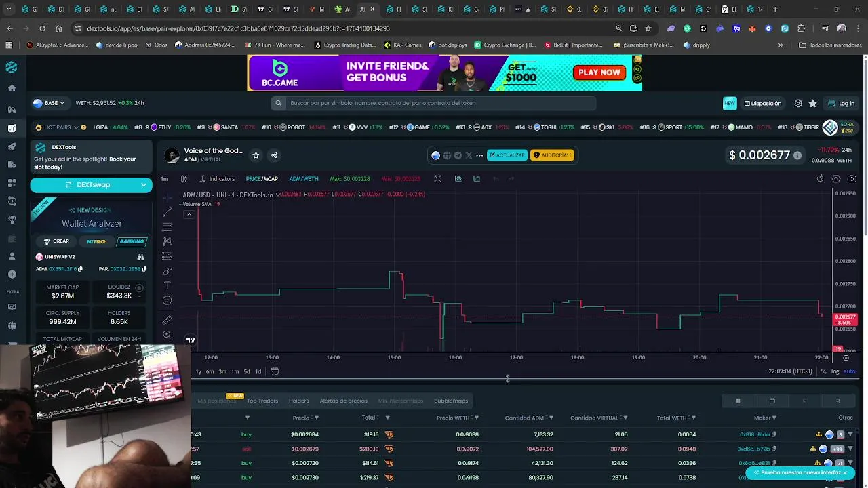
Task: Toggle log scale on chart
Action: point(835,371)
